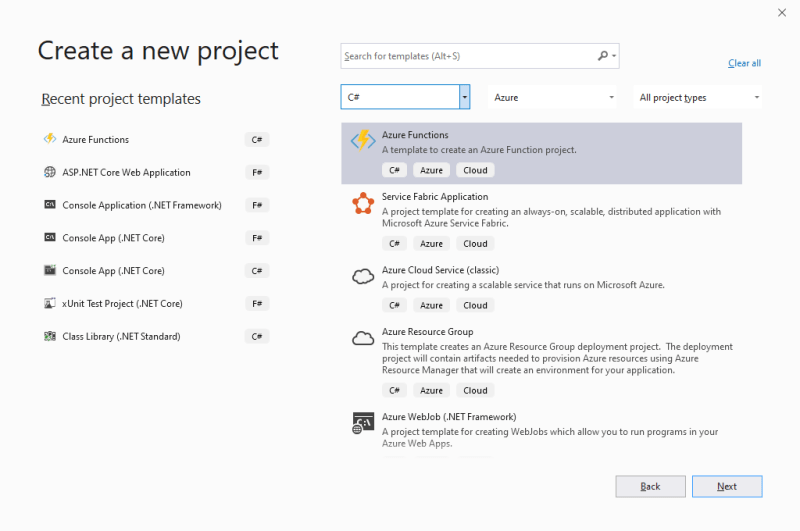The height and width of the screenshot is (531, 800).
Task: Click the Azure Functions template description text
Action: coord(479,149)
